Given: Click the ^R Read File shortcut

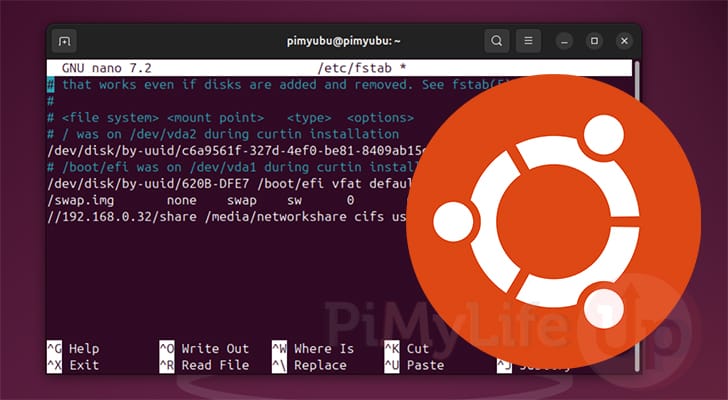Looking at the screenshot, I should pyautogui.click(x=204, y=365).
